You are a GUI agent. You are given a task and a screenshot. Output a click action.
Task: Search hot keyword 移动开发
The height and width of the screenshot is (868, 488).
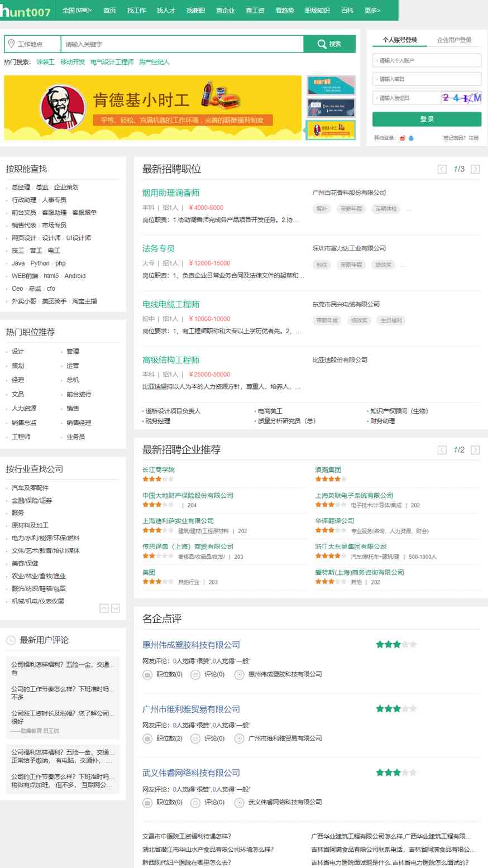pos(73,62)
